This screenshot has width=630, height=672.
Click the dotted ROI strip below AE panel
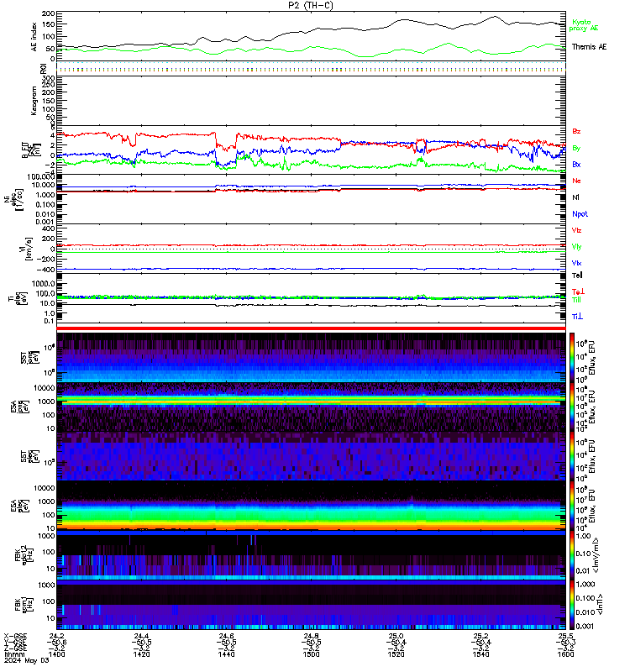[311, 69]
